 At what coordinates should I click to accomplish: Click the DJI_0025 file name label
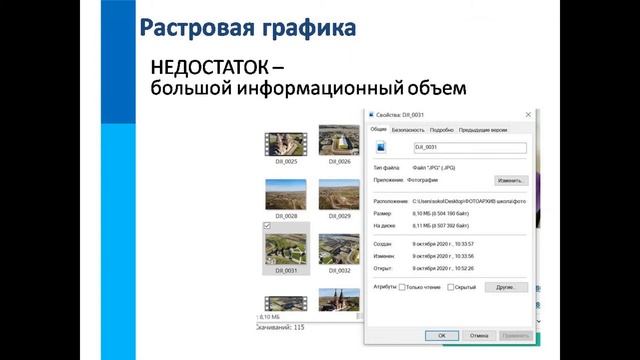point(286,162)
